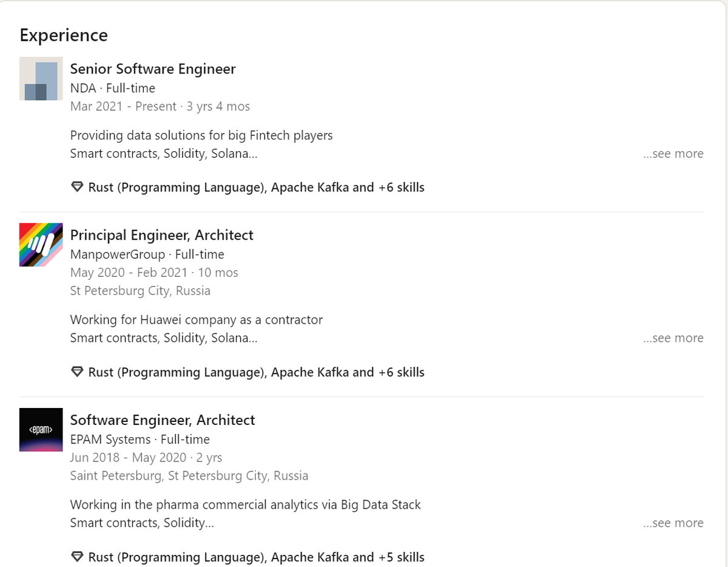Click the "Working for Huawei company" description text
This screenshot has width=728, height=567.
(197, 319)
